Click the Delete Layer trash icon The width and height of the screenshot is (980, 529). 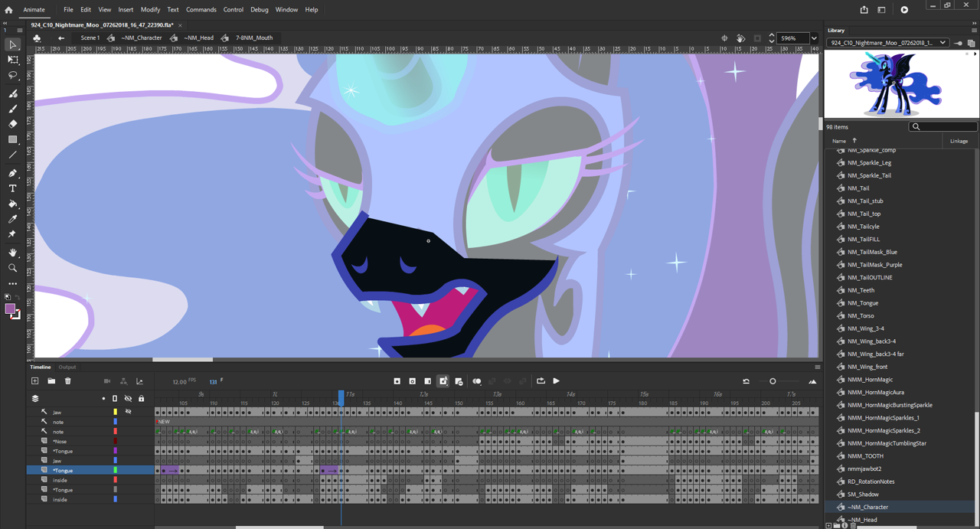67,380
